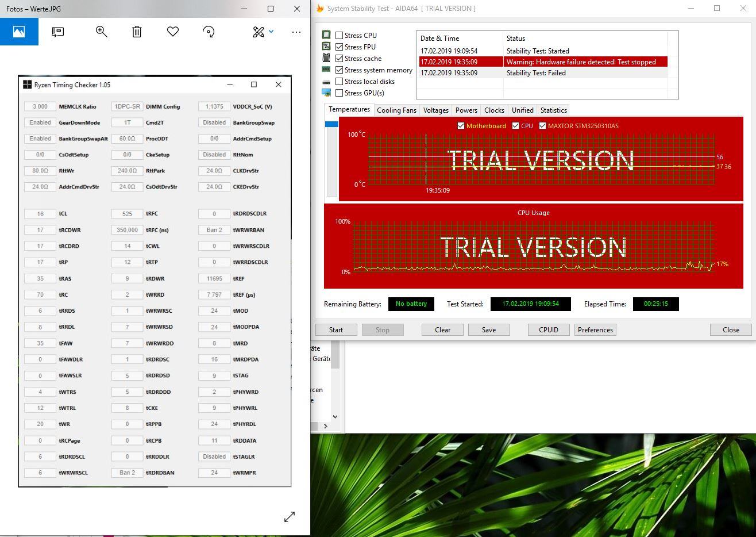This screenshot has width=756, height=537.
Task: Click the Elapsed Time display 00:25:15
Action: coord(655,304)
